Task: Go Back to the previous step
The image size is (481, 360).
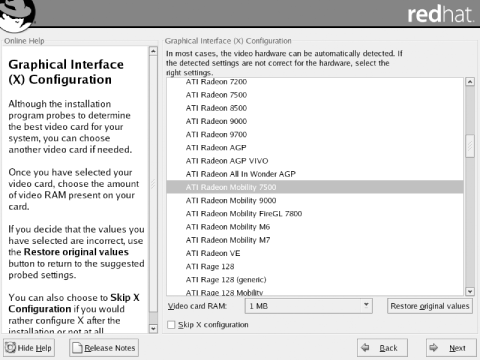Action: click(382, 348)
